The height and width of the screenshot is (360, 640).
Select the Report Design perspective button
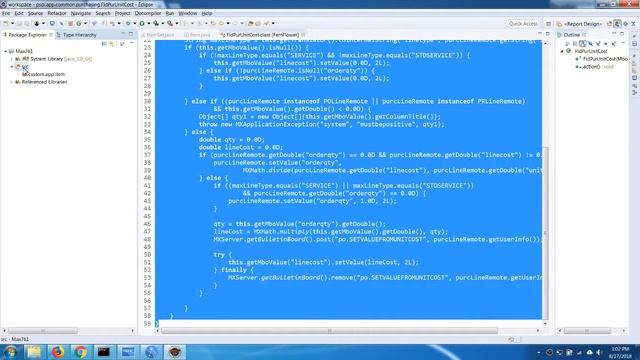(579, 24)
